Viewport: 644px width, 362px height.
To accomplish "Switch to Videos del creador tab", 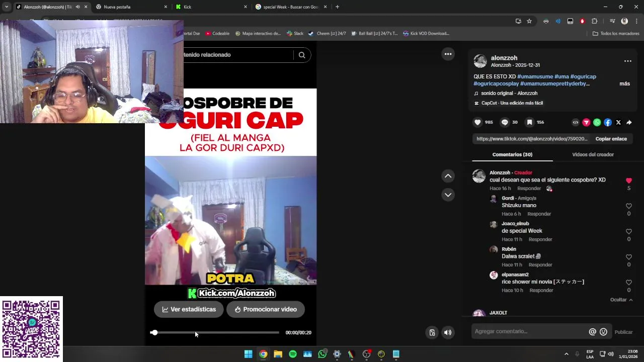I will pos(593,154).
